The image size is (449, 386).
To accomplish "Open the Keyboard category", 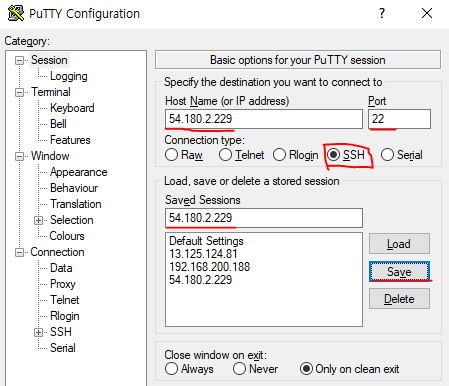I will [72, 108].
